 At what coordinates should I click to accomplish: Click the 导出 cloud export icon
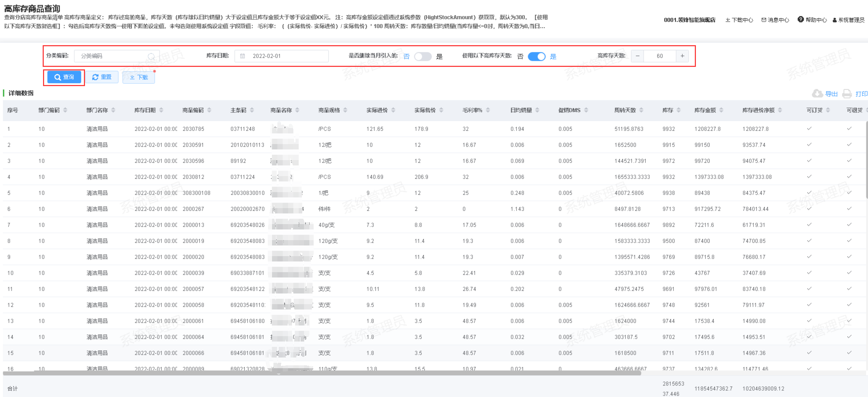point(817,94)
